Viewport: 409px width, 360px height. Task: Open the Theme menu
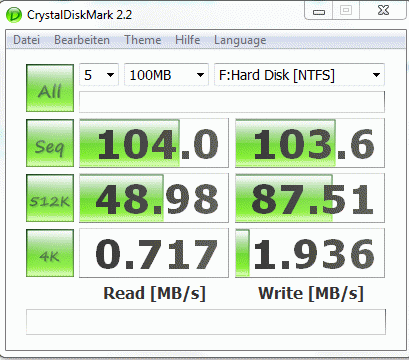(x=143, y=40)
